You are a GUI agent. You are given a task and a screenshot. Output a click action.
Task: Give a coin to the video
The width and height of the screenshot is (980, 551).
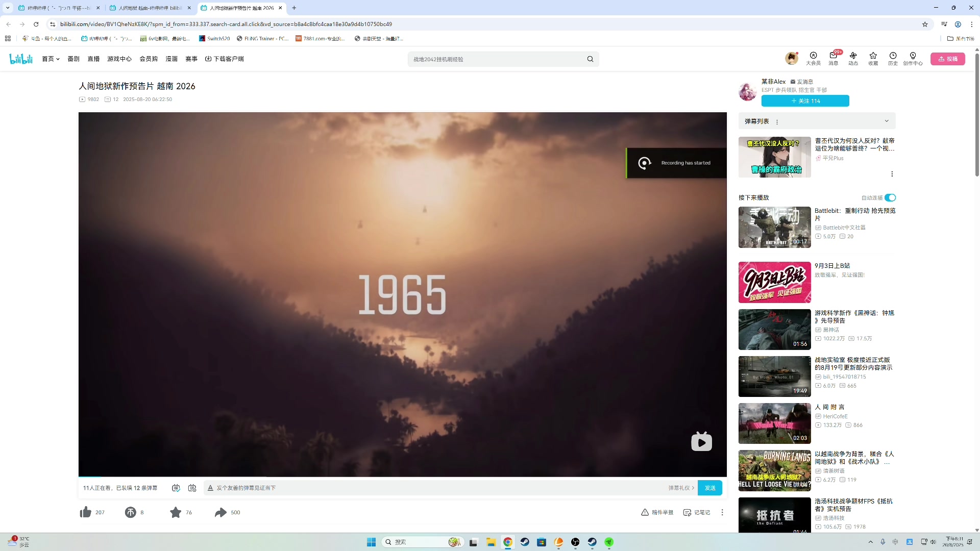coord(131,512)
